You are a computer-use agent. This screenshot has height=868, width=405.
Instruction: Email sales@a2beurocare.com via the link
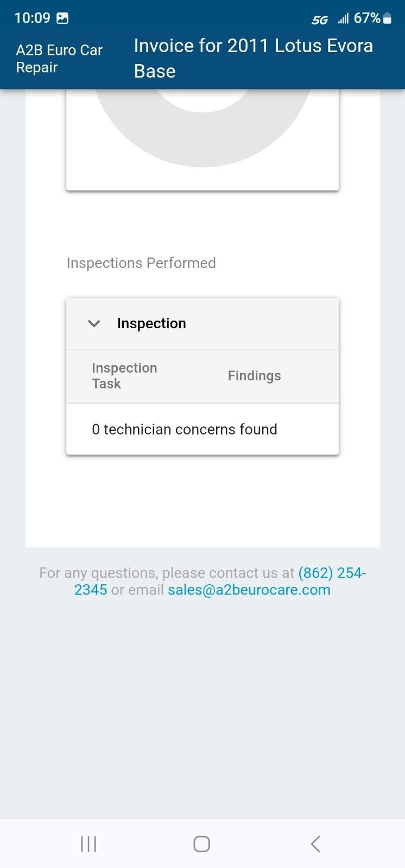click(249, 590)
